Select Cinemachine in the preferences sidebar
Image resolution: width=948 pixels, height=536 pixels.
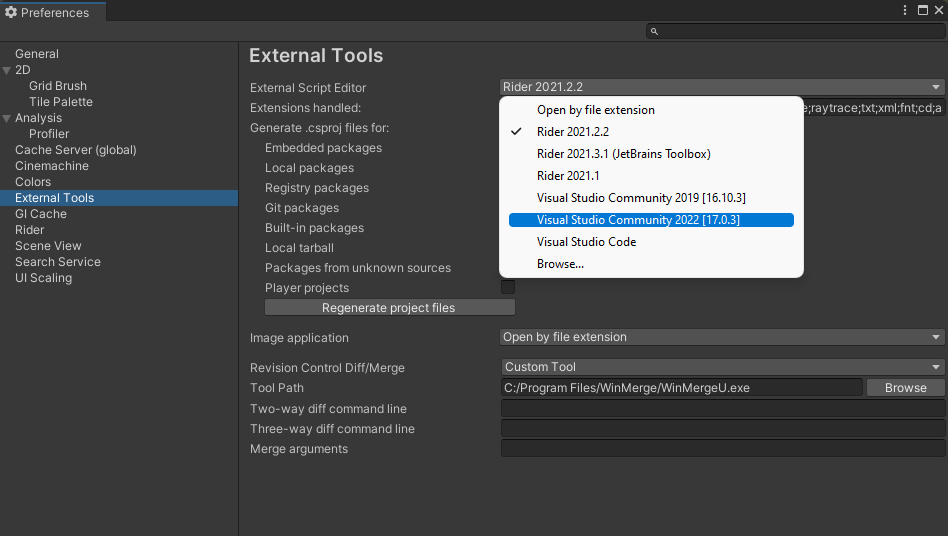point(52,166)
